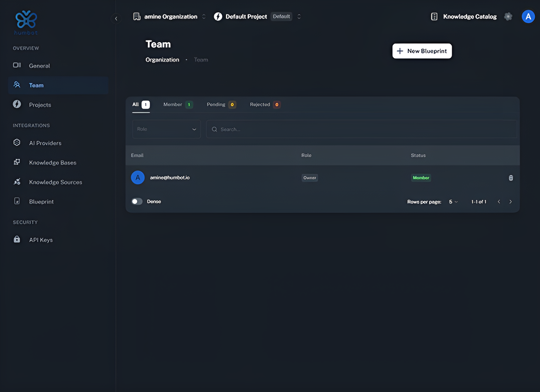
Task: Collapse the sidebar with arrow button
Action: click(x=116, y=19)
